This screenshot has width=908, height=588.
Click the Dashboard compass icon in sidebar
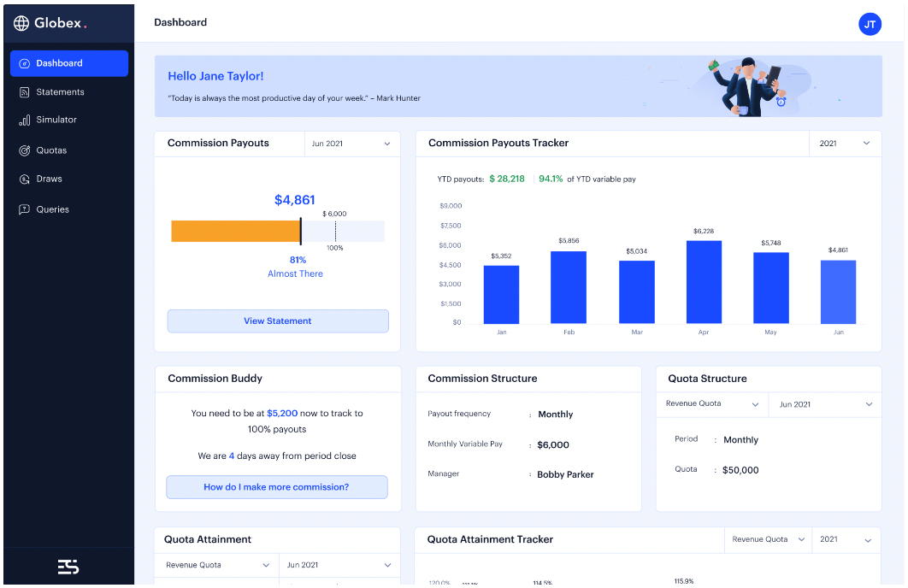(x=24, y=63)
